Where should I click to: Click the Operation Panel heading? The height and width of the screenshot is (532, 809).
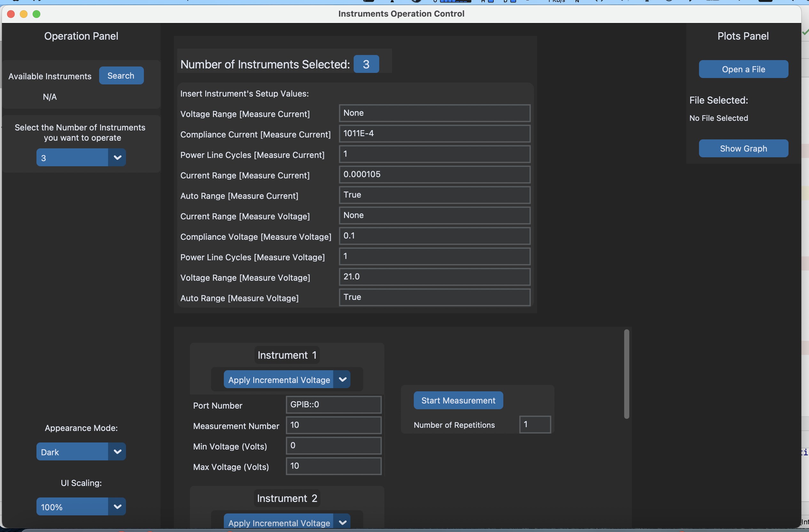[81, 36]
